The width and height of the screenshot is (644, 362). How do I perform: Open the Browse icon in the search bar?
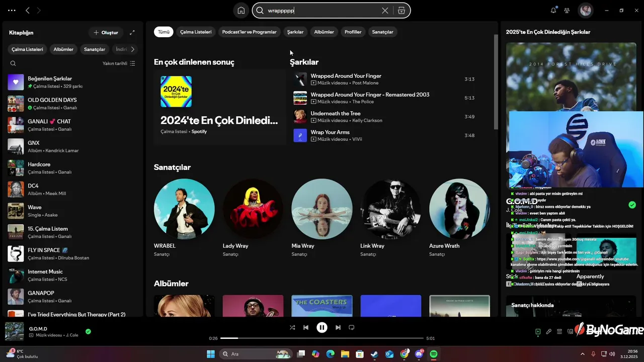(x=401, y=11)
